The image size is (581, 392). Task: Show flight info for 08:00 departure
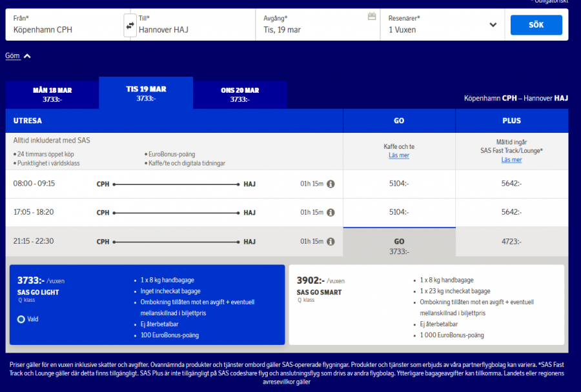[x=331, y=184]
